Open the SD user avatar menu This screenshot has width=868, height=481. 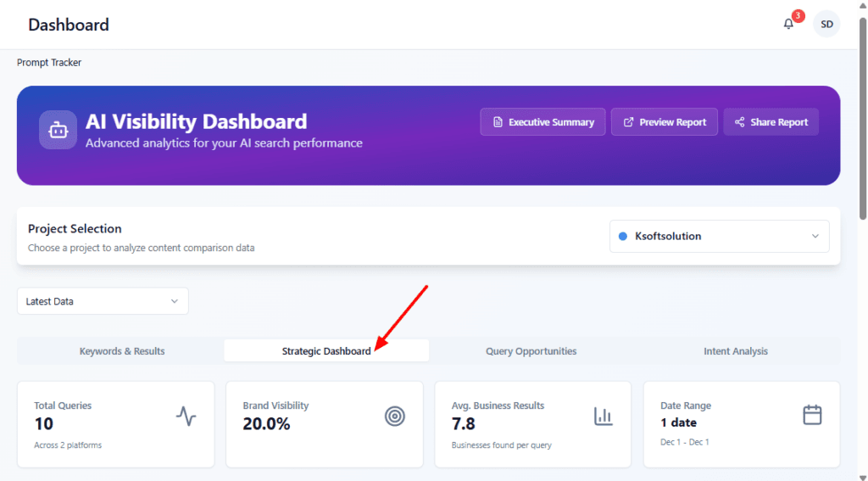[x=826, y=25]
